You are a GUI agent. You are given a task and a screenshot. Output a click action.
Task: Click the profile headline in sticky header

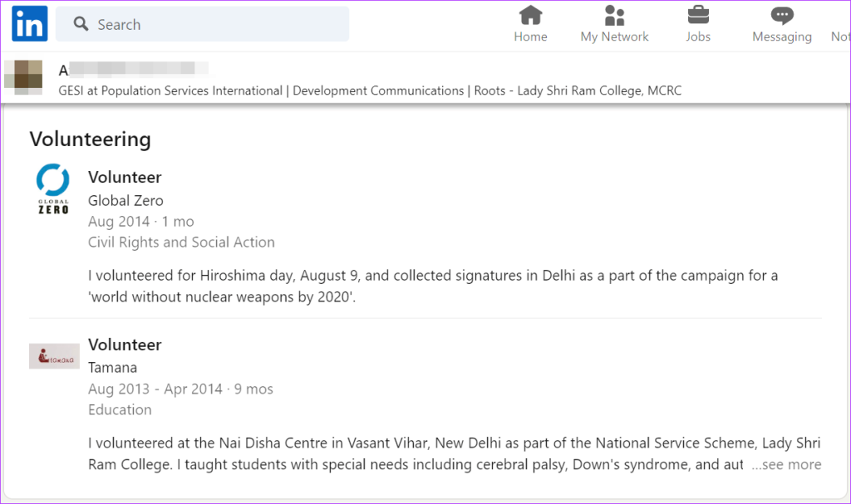pyautogui.click(x=370, y=91)
